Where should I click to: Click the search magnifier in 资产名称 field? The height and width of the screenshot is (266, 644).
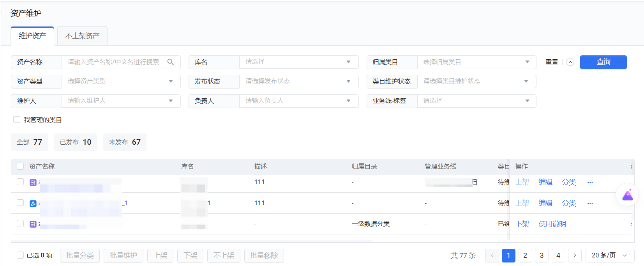coord(170,62)
